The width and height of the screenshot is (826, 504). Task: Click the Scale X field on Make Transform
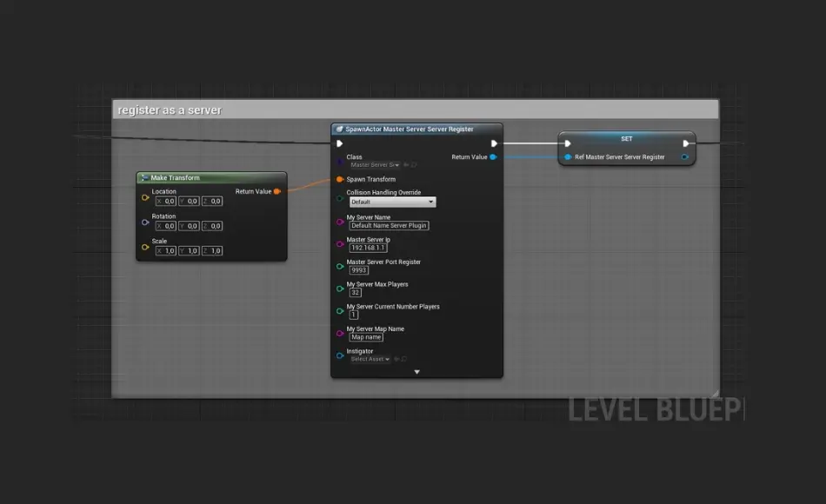click(167, 251)
